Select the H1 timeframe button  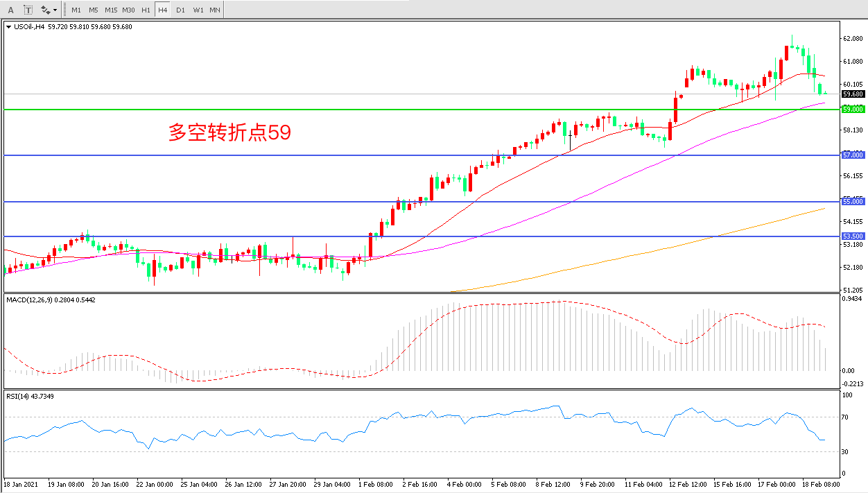point(146,10)
